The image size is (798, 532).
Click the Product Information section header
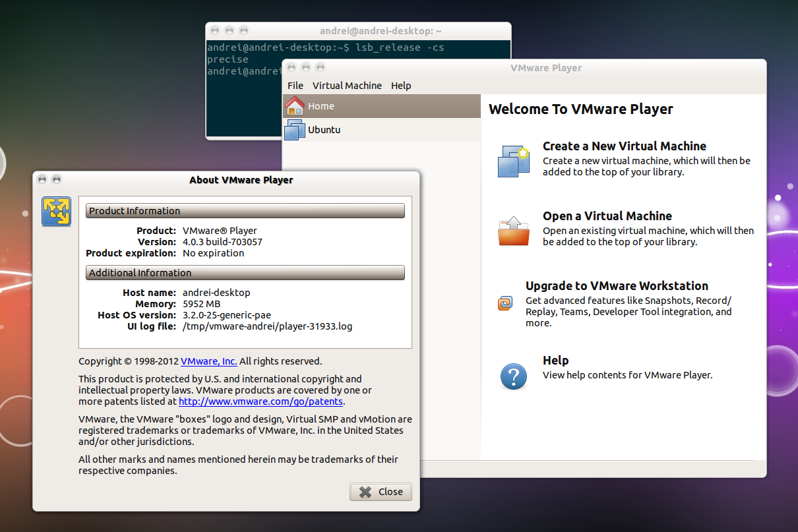tap(245, 211)
